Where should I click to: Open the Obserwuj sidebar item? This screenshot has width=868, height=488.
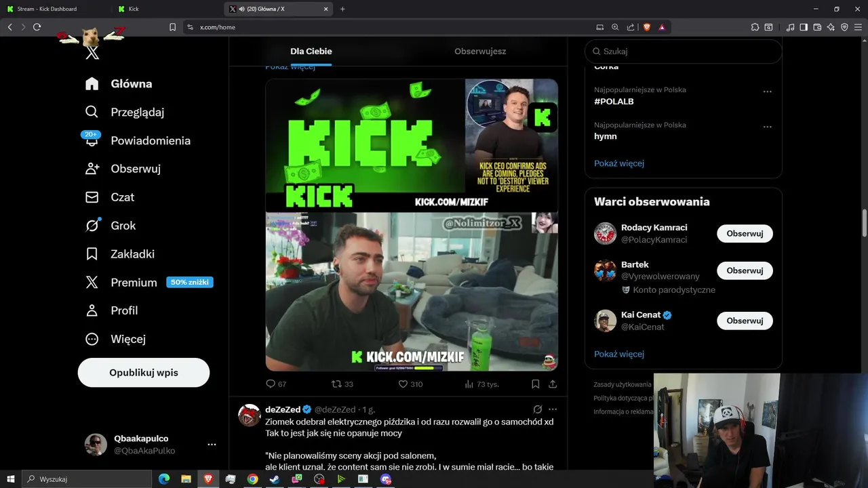point(123,169)
